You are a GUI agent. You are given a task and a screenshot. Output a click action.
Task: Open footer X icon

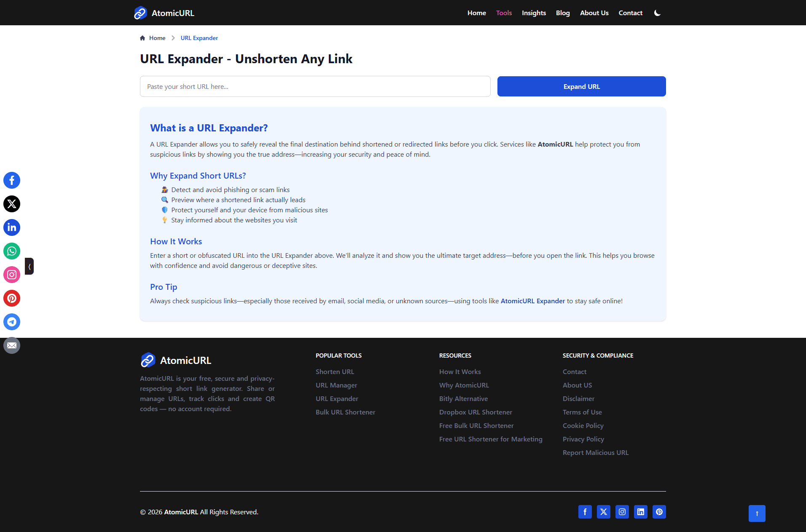[604, 512]
